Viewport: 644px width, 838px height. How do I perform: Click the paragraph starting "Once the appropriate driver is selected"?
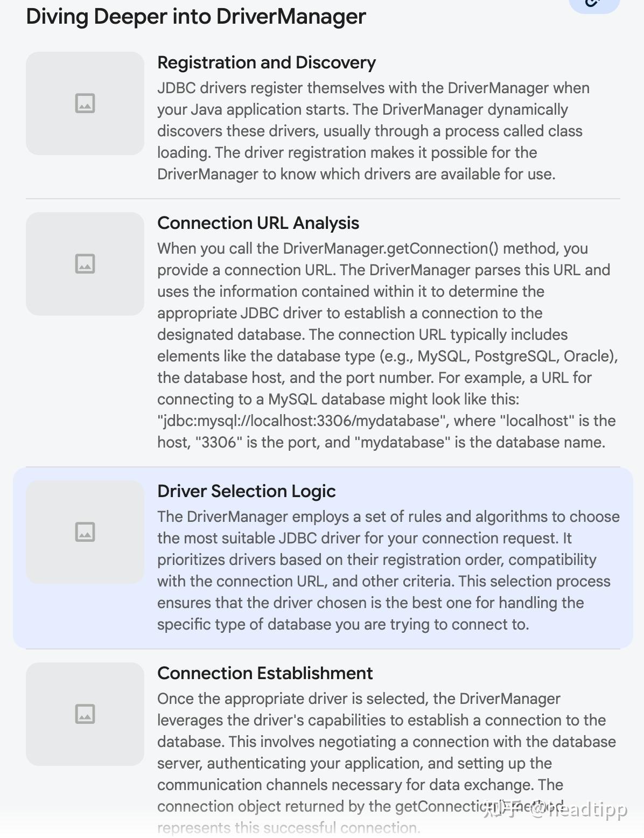pyautogui.click(x=386, y=752)
